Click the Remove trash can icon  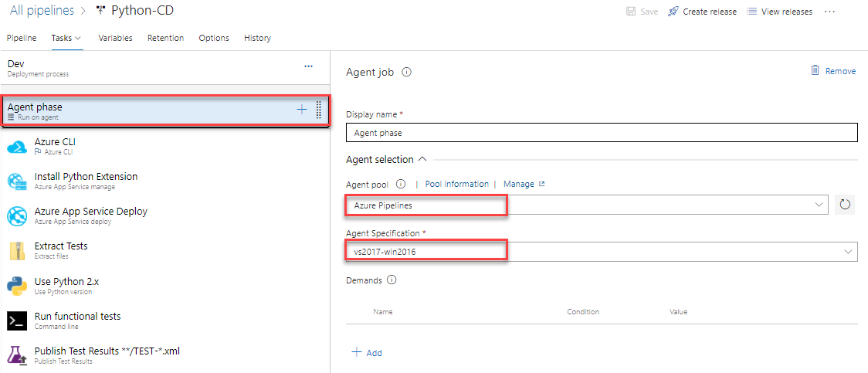[815, 70]
